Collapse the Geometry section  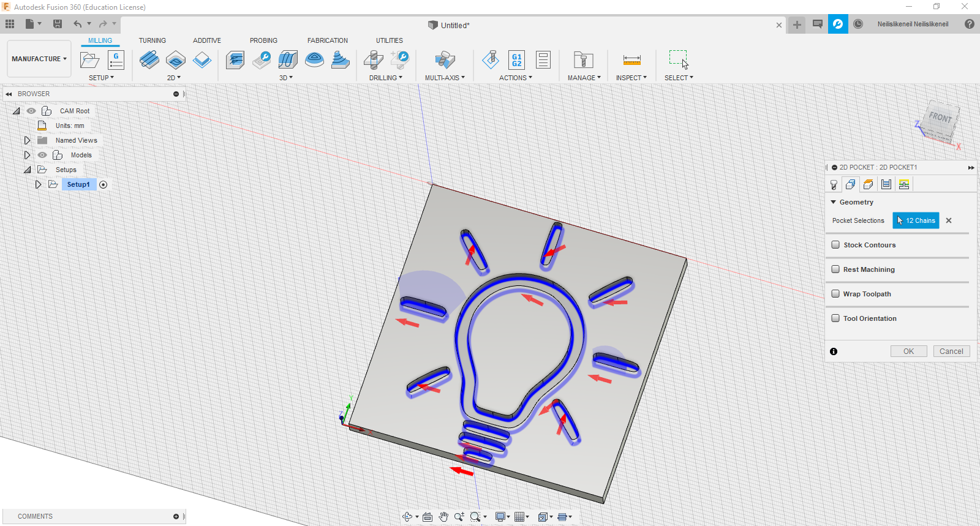(x=834, y=202)
